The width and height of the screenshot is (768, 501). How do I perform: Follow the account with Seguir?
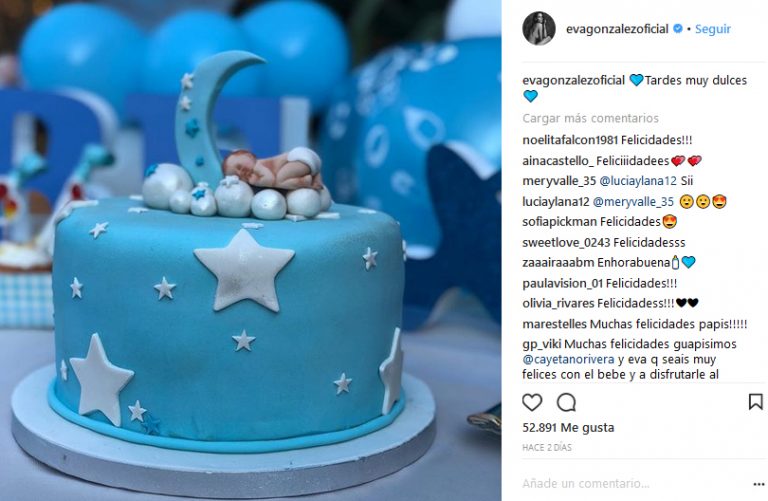(713, 29)
